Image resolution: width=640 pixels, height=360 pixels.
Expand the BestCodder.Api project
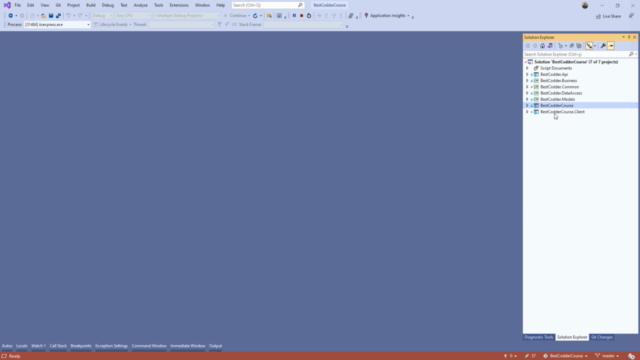click(x=527, y=74)
